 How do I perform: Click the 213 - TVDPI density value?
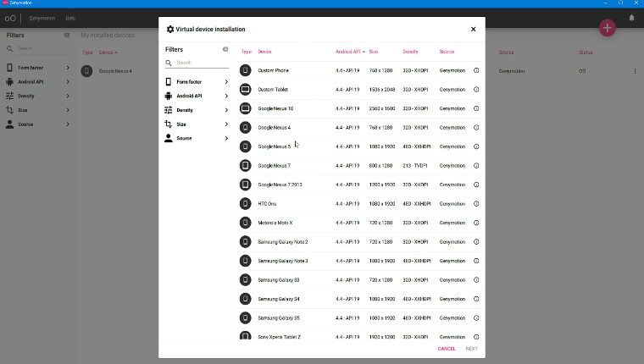pyautogui.click(x=415, y=166)
